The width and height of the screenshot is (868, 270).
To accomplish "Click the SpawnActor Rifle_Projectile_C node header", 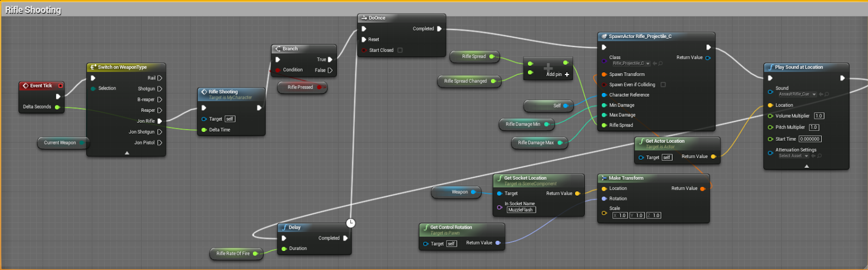I will [x=656, y=36].
